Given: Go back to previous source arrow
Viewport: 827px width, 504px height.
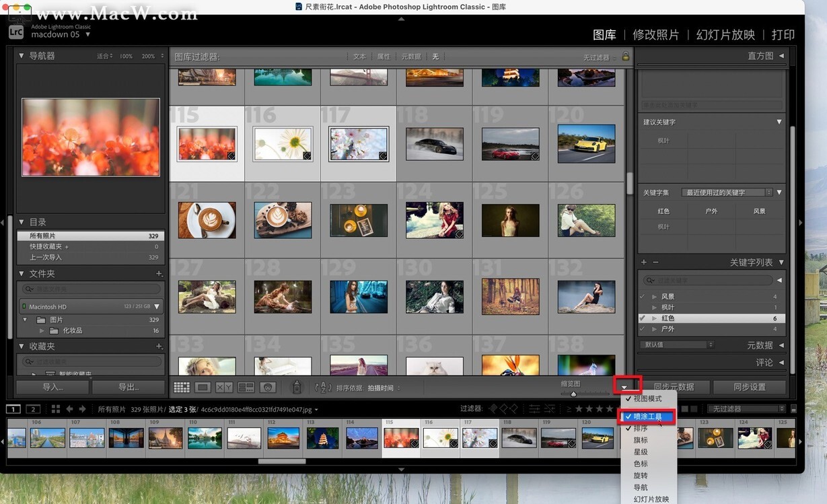Looking at the screenshot, I should tap(69, 409).
